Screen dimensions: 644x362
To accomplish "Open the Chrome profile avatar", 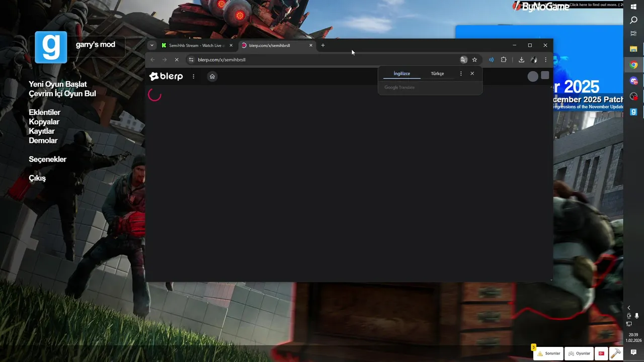I will pyautogui.click(x=534, y=60).
